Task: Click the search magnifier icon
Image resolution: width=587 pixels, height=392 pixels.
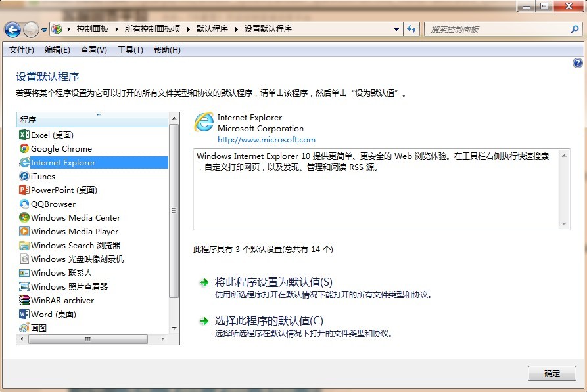Action: click(575, 29)
